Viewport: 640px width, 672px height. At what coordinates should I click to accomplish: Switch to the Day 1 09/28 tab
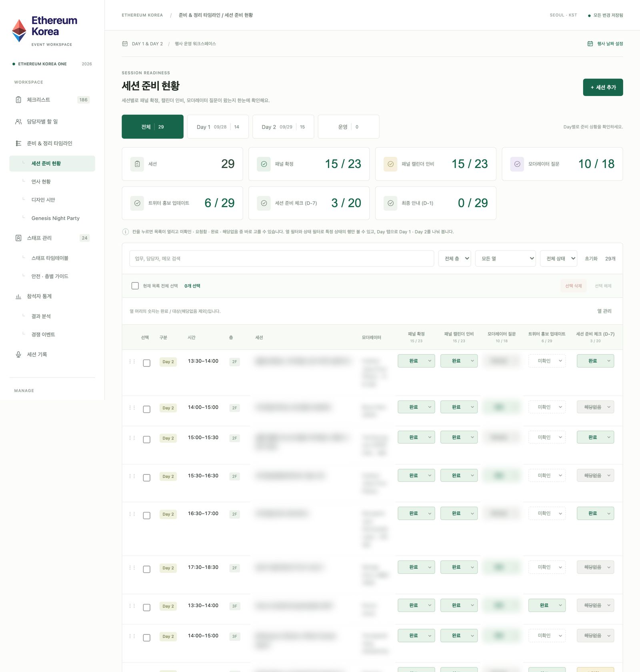tap(218, 127)
